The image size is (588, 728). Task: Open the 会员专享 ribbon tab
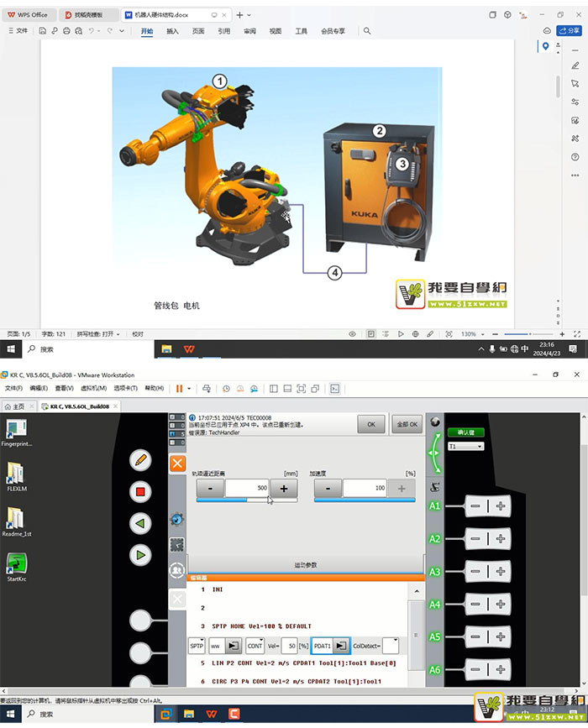[x=333, y=30]
